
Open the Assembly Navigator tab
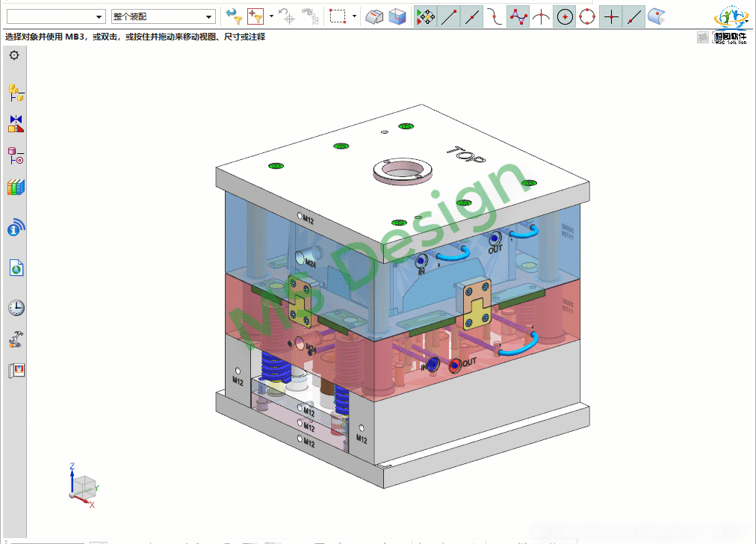coord(16,93)
